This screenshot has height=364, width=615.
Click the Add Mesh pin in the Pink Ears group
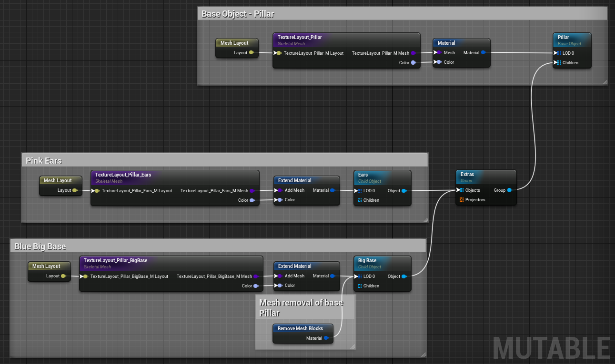point(279,190)
